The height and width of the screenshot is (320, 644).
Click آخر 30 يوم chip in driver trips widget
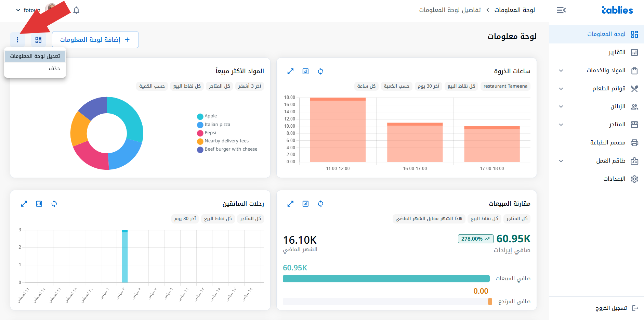point(185,219)
